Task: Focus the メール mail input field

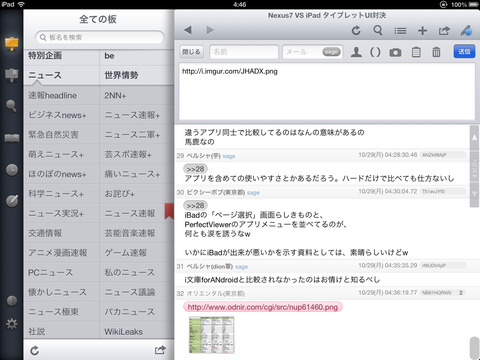Action: (x=313, y=52)
